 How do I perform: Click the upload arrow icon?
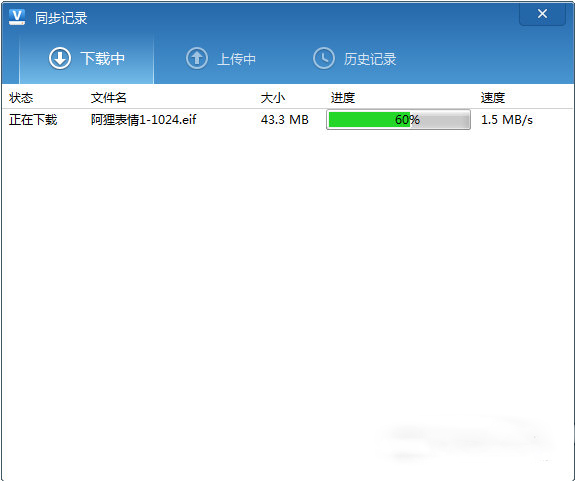pyautogui.click(x=197, y=58)
